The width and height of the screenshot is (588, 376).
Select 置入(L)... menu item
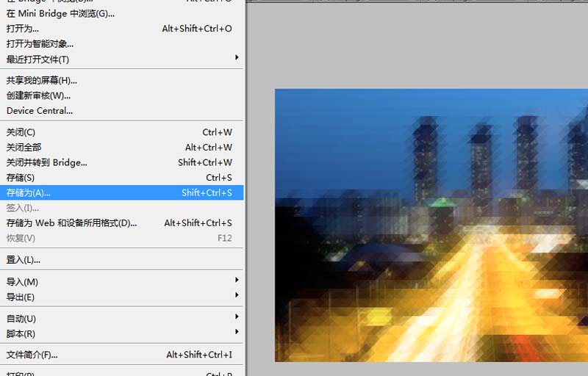tap(121, 259)
